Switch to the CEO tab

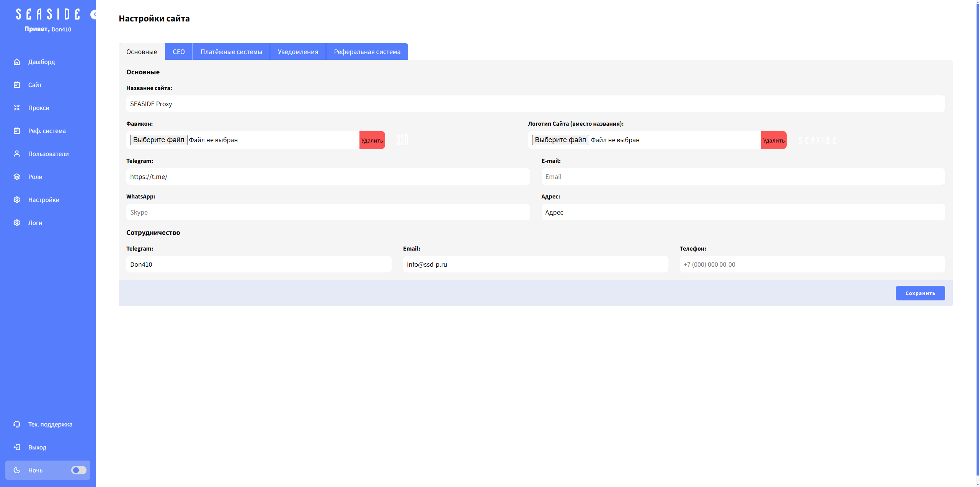coord(179,52)
